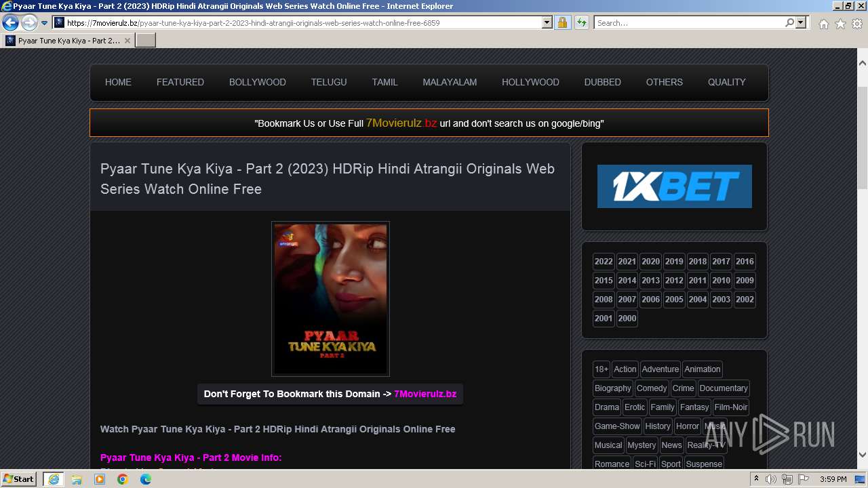This screenshot has width=868, height=488.
Task: Open MALAYALAM menu item
Action: (x=450, y=82)
